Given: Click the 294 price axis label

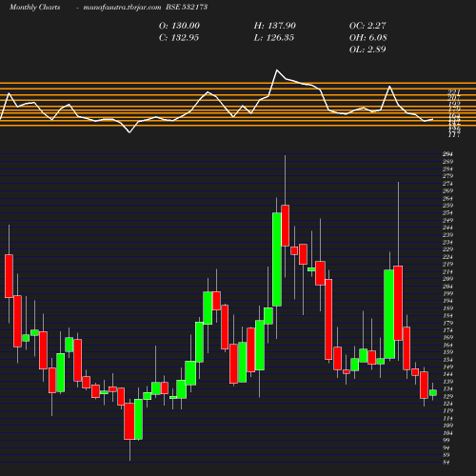Looking at the screenshot, I should click(447, 154).
